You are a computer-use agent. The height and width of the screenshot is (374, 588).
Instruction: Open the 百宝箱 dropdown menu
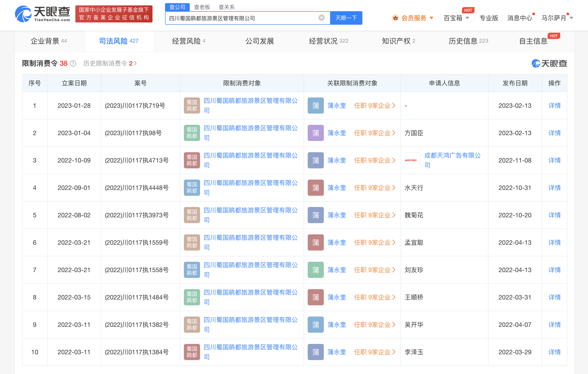point(467,18)
